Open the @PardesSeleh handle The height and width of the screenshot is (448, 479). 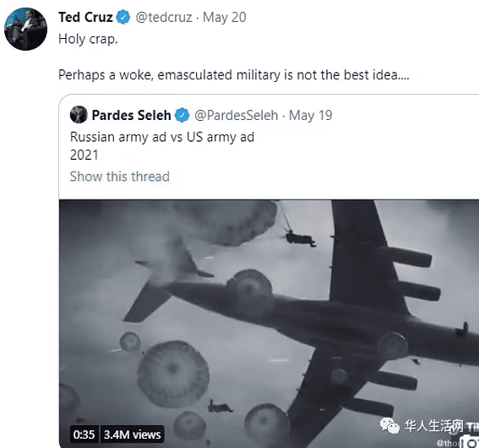click(237, 116)
